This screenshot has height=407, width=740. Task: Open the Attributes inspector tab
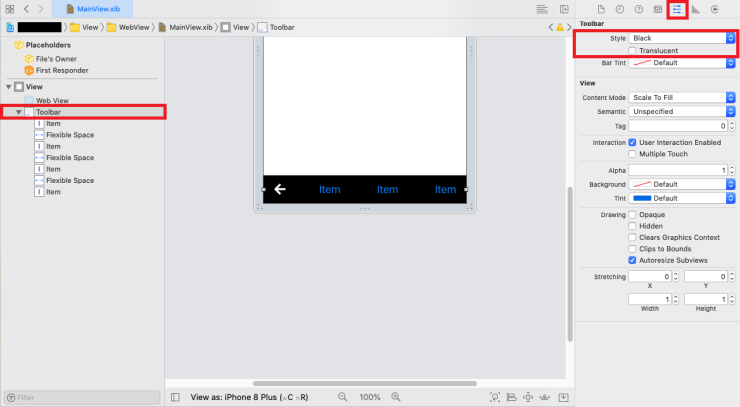point(677,10)
